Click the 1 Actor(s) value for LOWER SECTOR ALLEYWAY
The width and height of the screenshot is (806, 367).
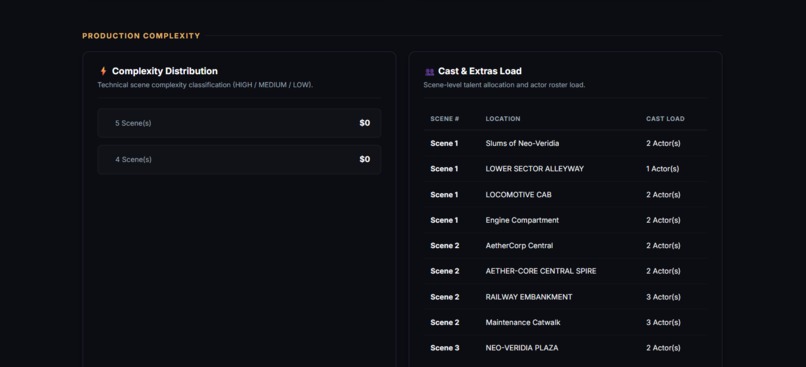tap(662, 169)
